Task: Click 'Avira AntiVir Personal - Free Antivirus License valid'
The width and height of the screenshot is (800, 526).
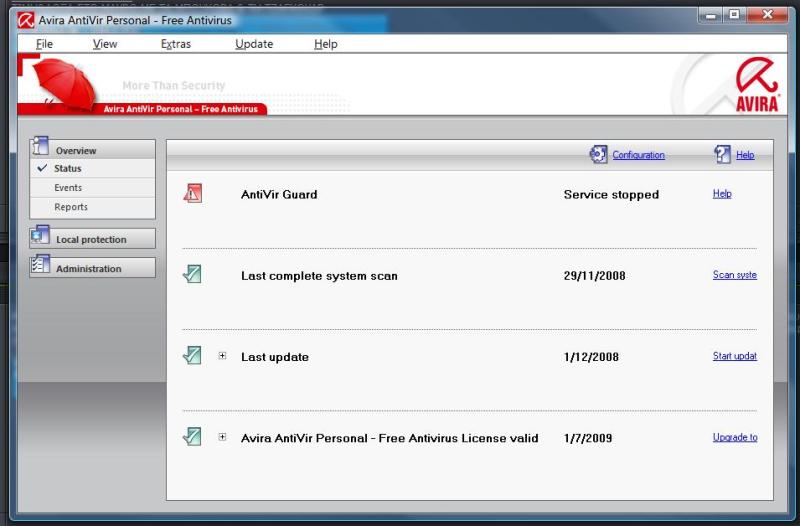Action: click(389, 438)
